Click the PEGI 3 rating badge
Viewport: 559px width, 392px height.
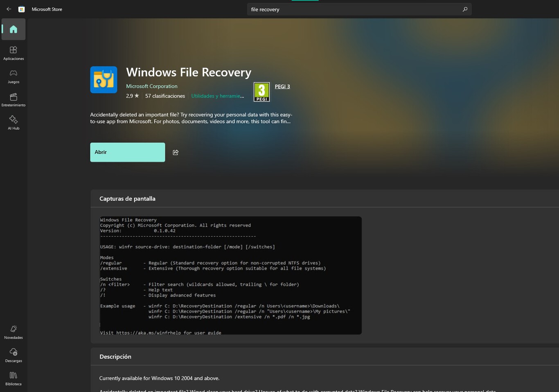(262, 92)
